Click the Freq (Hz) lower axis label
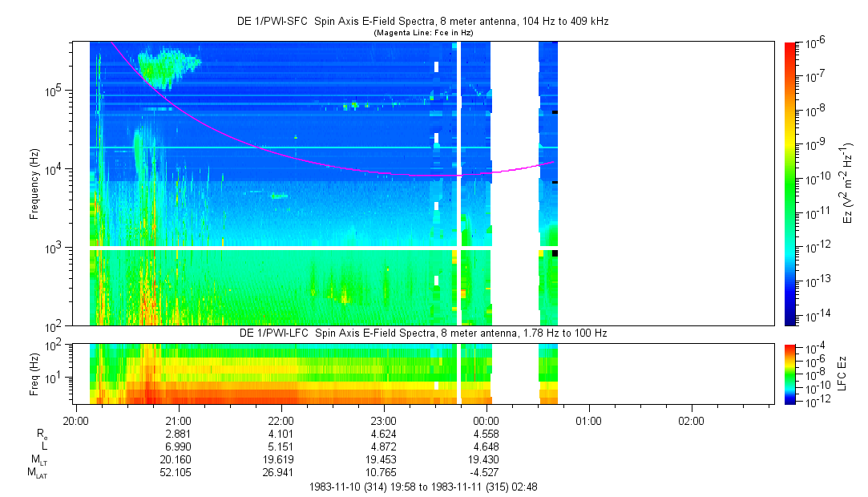The width and height of the screenshot is (868, 497). 34,373
